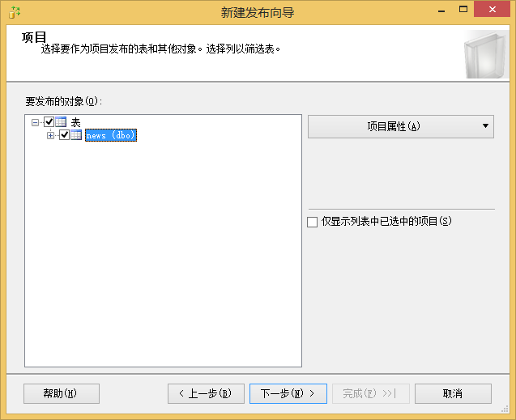The image size is (516, 420).
Task: Select the news (dbo) tree row
Action: (111, 135)
